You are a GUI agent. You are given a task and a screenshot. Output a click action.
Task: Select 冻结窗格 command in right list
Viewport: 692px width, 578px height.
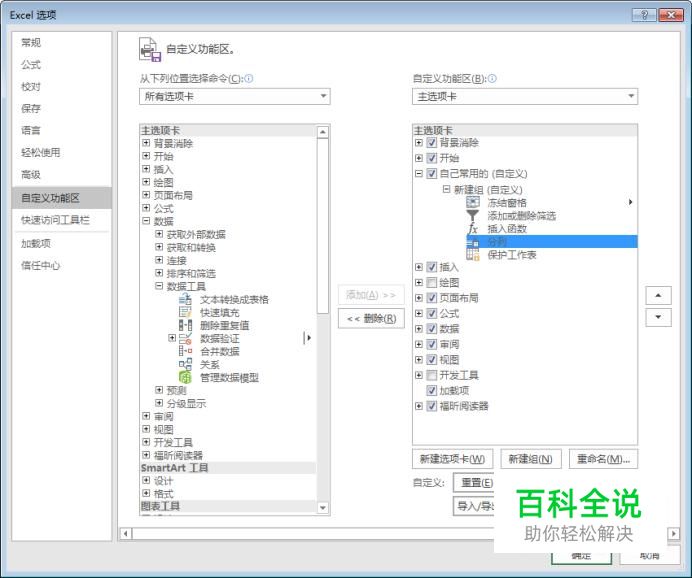(507, 203)
